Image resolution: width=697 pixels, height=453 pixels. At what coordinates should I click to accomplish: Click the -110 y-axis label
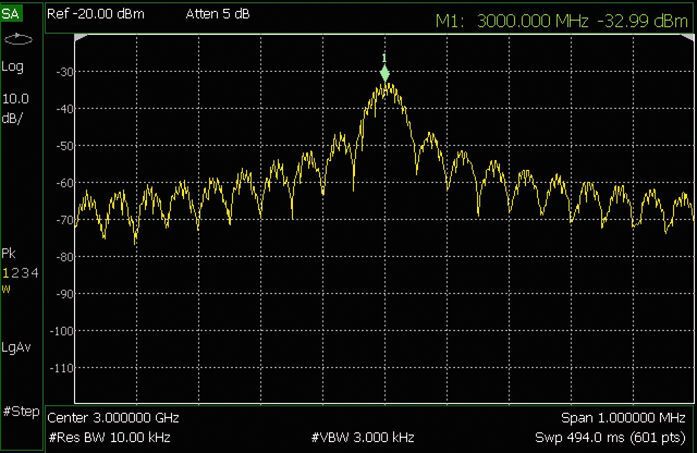pyautogui.click(x=62, y=368)
